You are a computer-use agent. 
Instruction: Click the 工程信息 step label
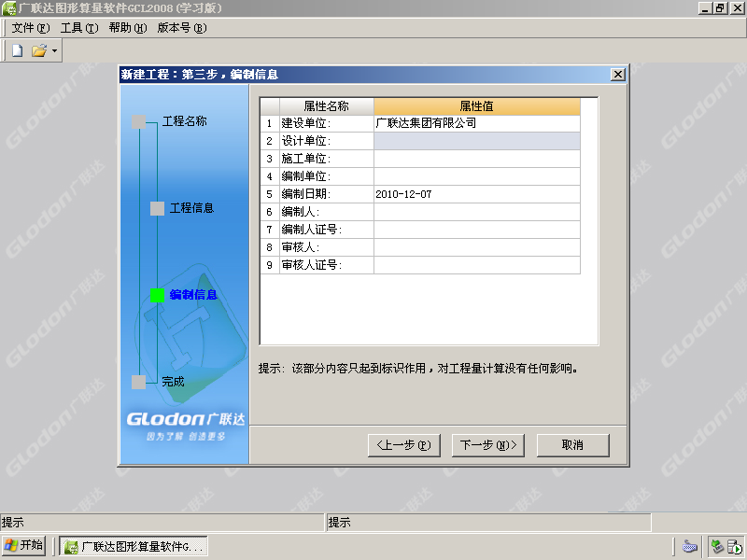pos(192,208)
